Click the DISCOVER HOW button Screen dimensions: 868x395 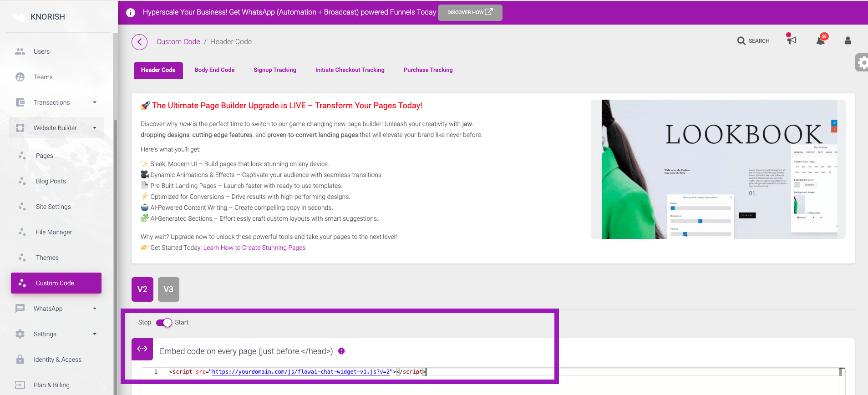[470, 12]
